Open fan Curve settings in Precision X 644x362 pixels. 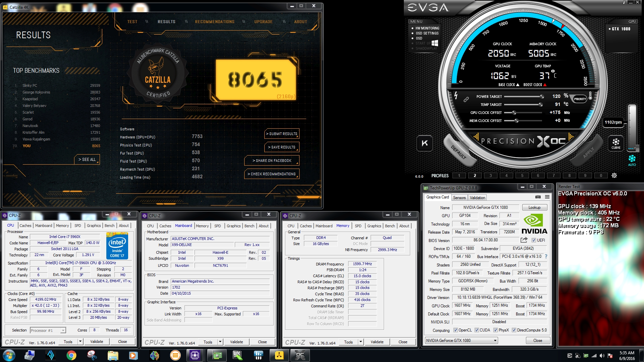[616, 143]
